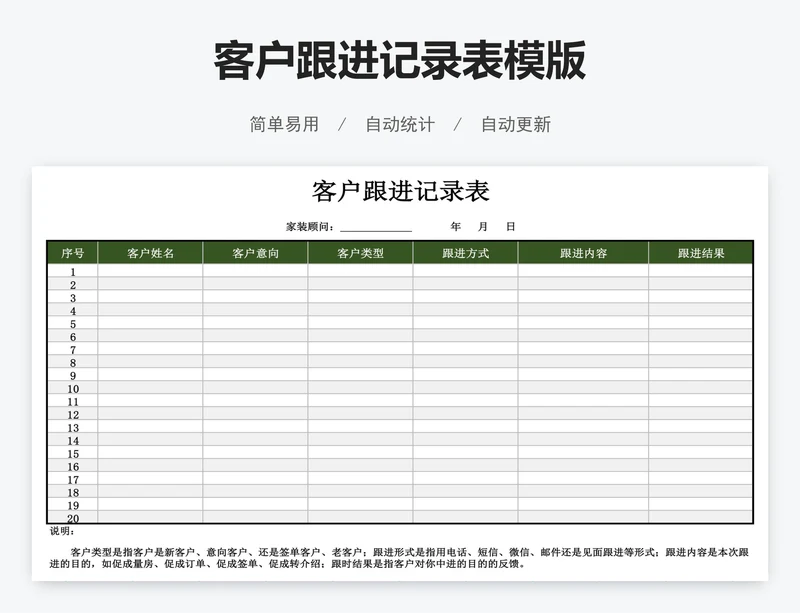Click row number 17 cell
800x613 pixels.
(72, 479)
